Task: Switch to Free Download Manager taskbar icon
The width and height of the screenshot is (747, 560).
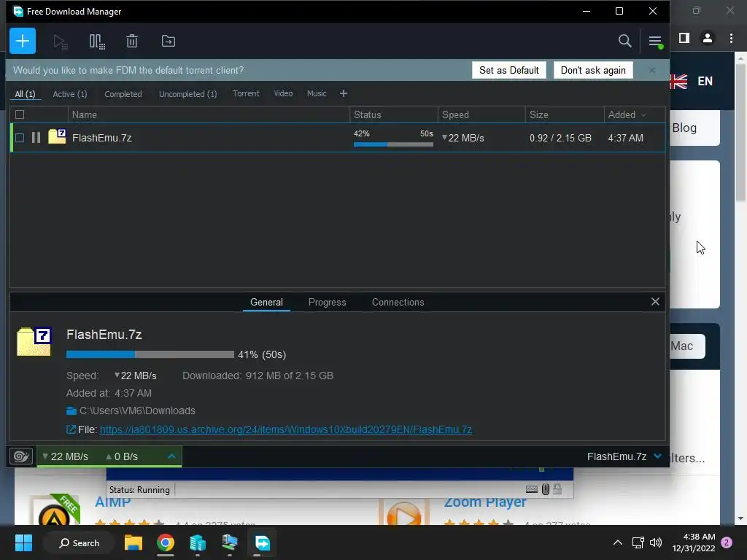Action: (263, 542)
